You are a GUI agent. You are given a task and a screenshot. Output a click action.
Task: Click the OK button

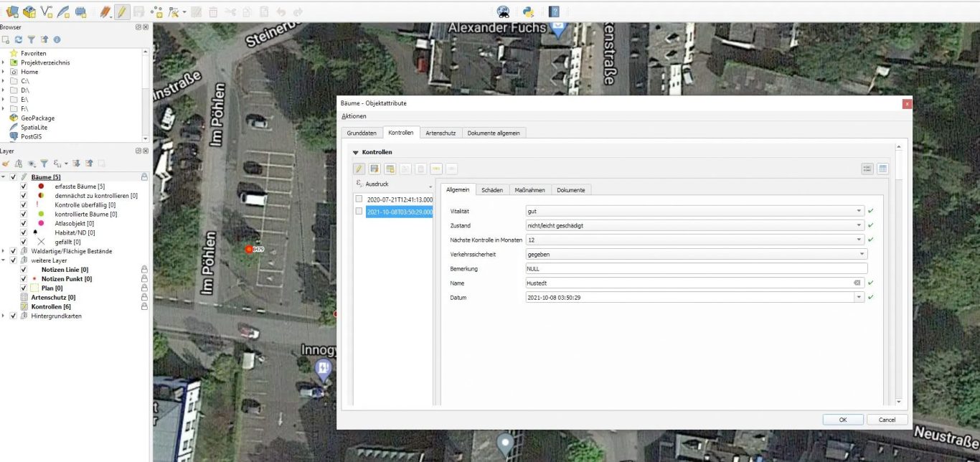point(842,420)
